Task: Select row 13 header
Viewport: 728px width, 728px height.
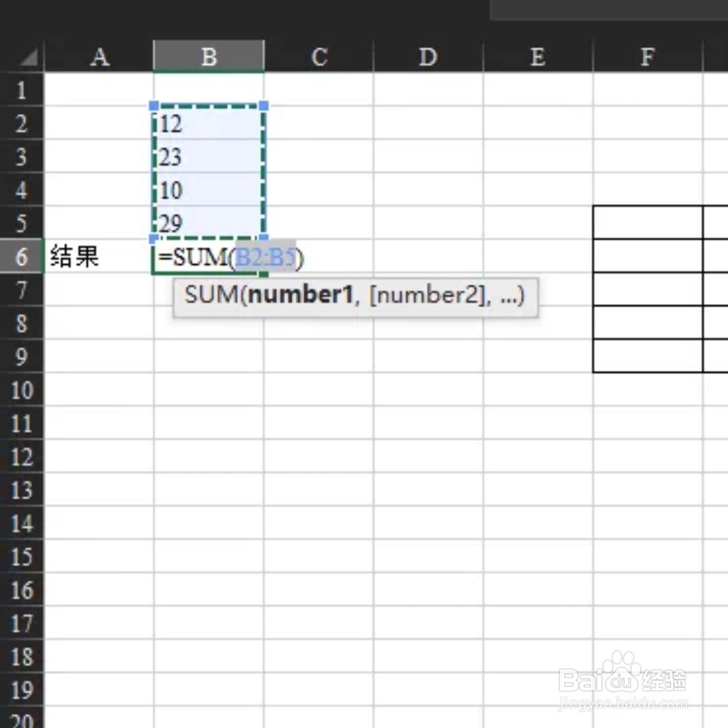Action: [x=22, y=489]
